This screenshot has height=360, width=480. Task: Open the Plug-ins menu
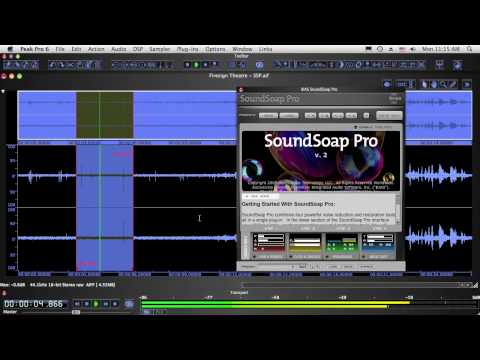point(187,49)
